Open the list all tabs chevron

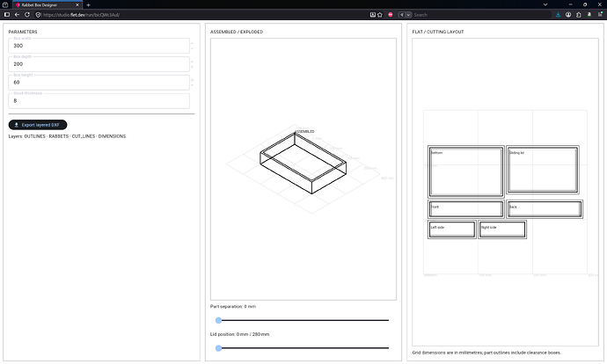tap(545, 4)
